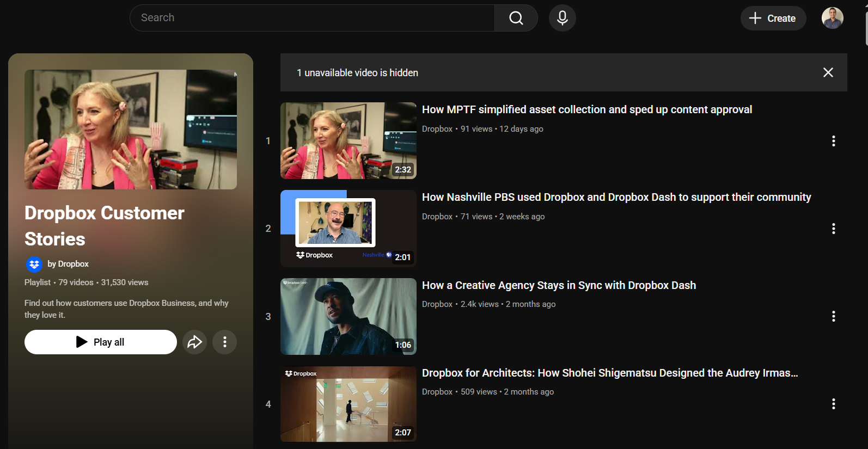Screen dimensions: 868x449
Task: Click the '79 videos · 31,530 views' text
Action: pos(103,282)
